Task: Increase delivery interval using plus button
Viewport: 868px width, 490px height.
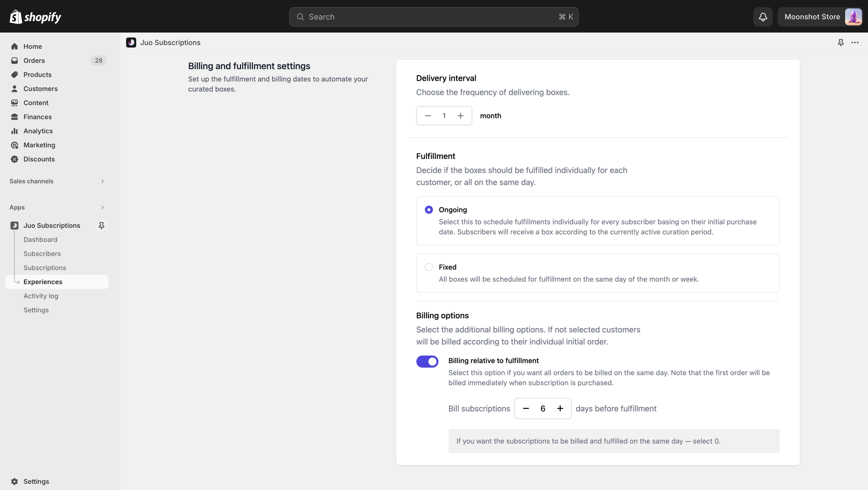Action: pos(460,116)
